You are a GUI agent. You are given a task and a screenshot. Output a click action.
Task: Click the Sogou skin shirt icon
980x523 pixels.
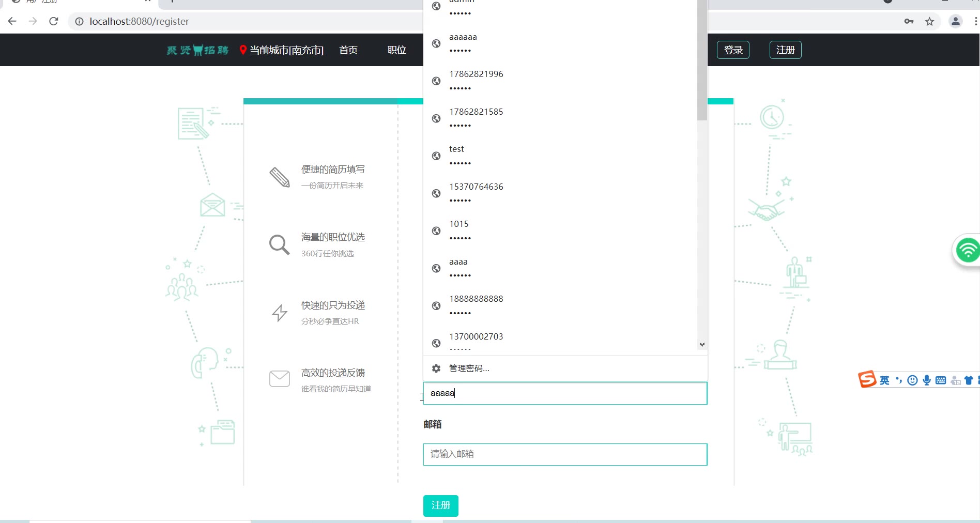pyautogui.click(x=969, y=380)
